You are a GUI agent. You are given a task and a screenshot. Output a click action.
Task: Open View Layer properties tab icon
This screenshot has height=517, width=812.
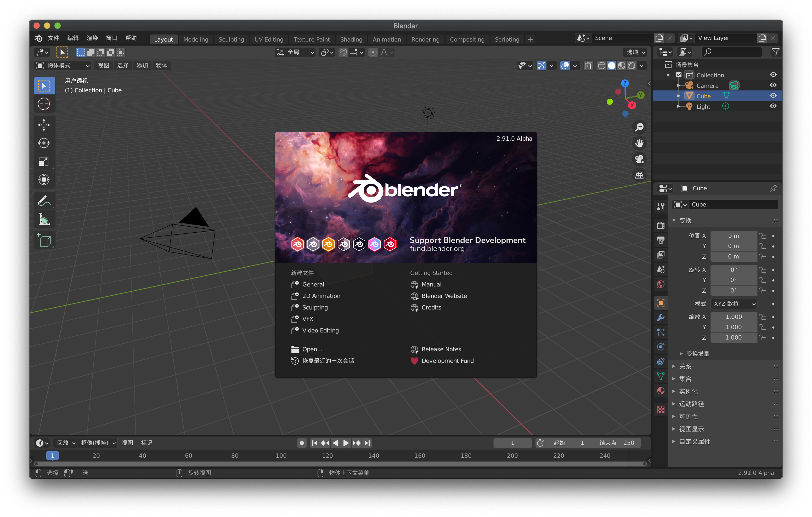coord(661,255)
